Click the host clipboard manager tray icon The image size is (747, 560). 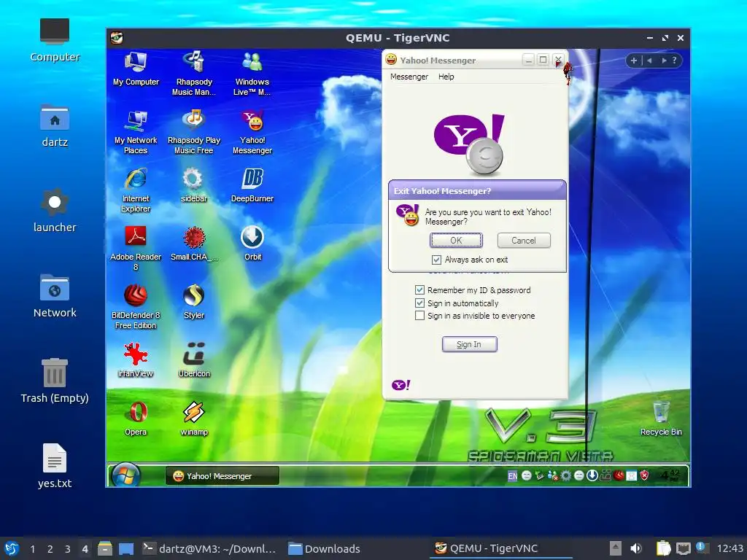663,548
